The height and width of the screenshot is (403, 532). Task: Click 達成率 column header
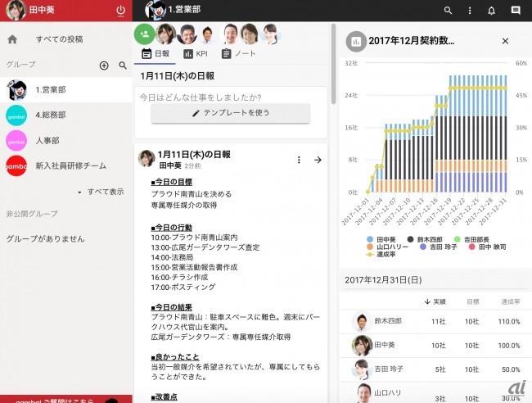click(x=510, y=301)
